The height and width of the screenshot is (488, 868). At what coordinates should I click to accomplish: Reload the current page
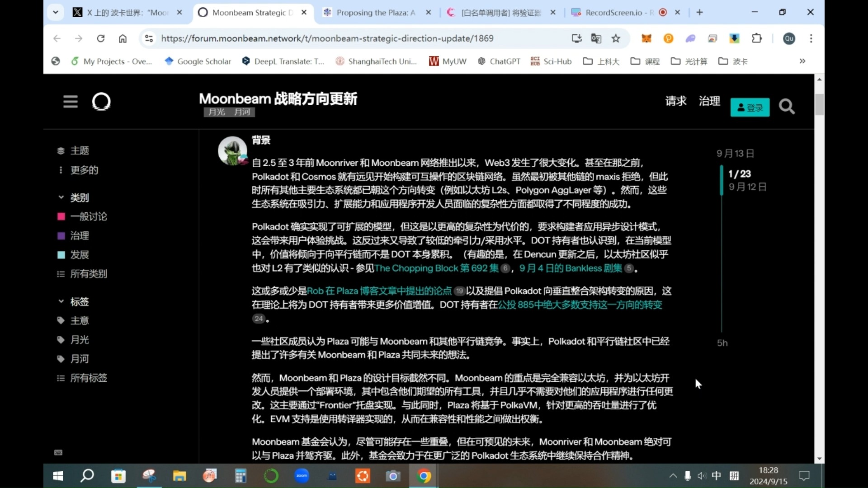[101, 38]
